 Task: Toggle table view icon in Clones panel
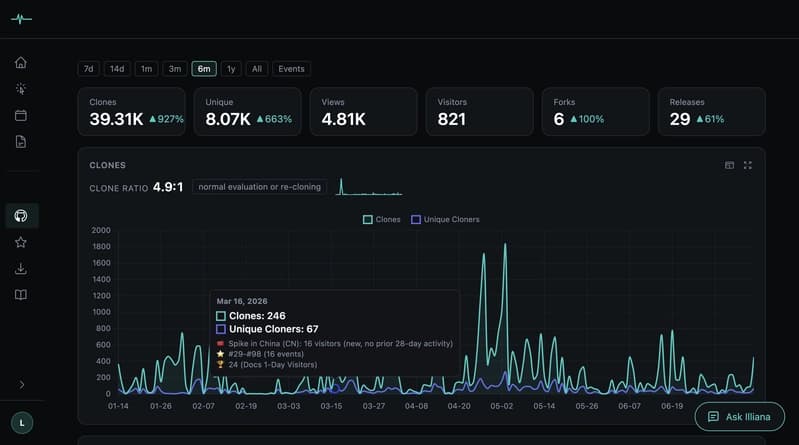(729, 165)
